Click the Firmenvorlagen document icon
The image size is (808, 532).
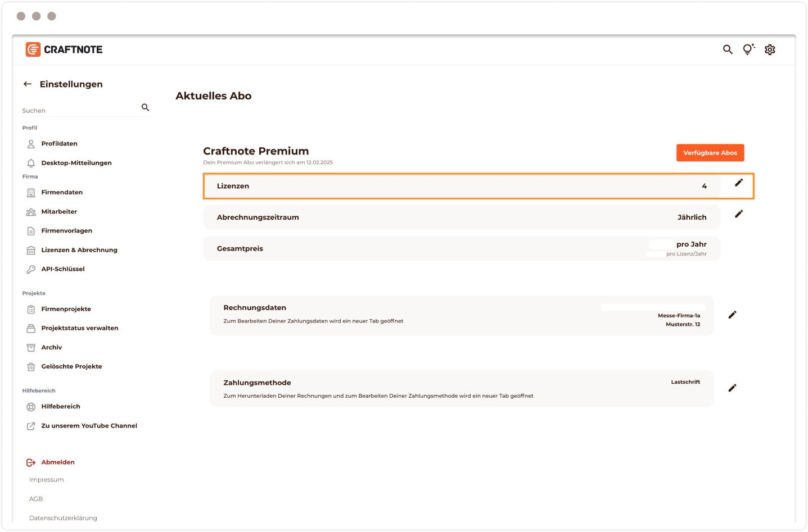pyautogui.click(x=31, y=231)
